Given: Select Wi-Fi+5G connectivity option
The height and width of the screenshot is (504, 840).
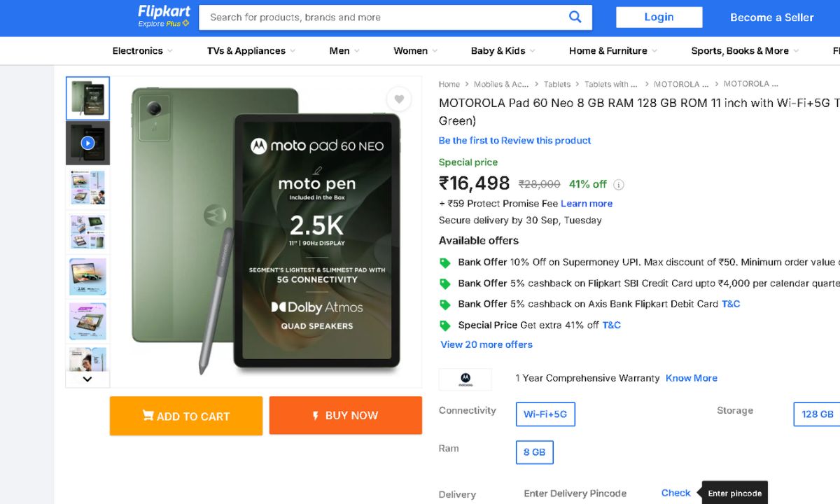Looking at the screenshot, I should [545, 414].
